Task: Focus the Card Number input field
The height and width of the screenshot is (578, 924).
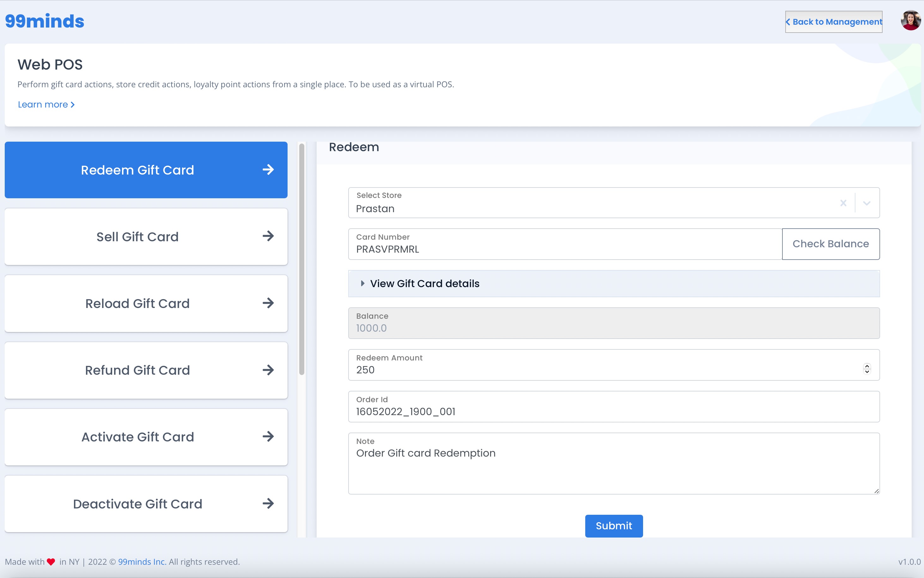Action: pyautogui.click(x=565, y=244)
